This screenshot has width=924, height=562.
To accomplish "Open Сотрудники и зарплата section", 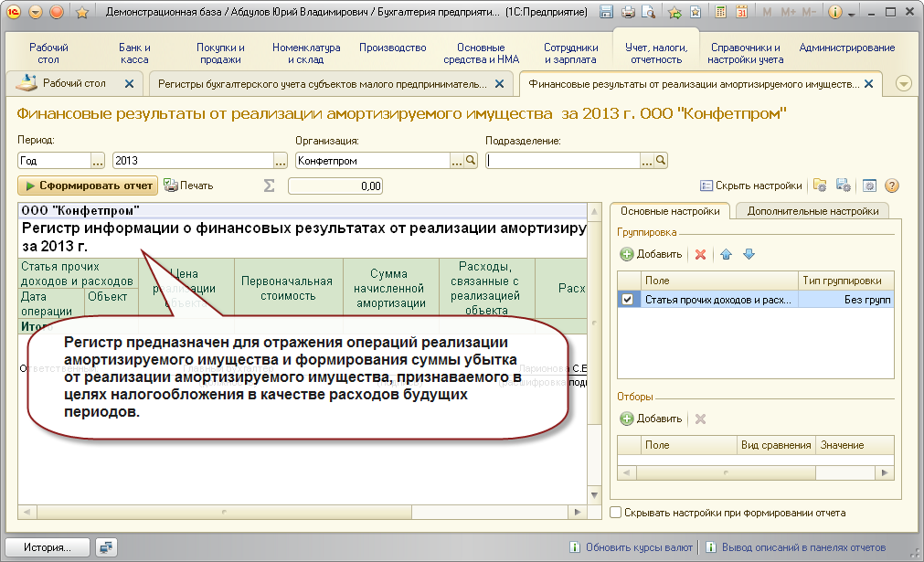I will point(570,54).
